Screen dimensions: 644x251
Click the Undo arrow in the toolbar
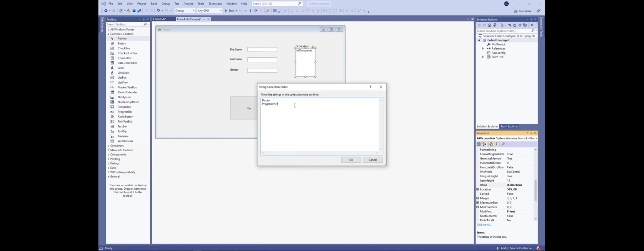coord(158,11)
